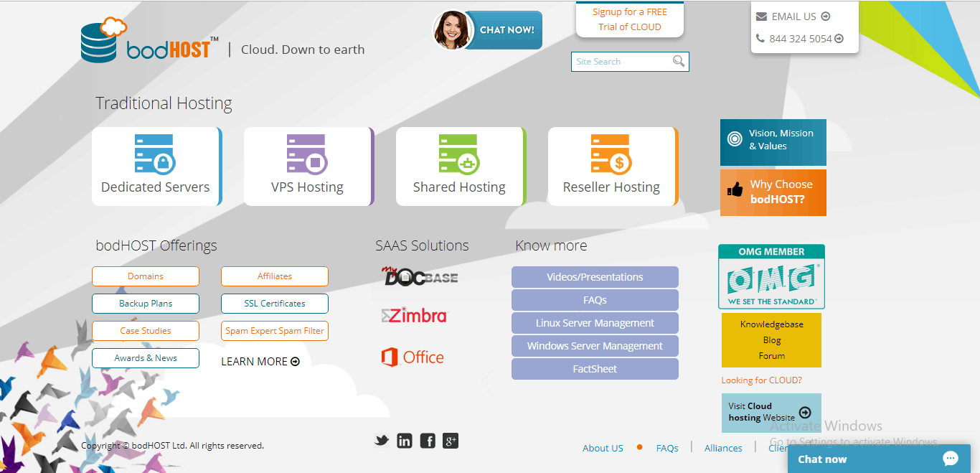The image size is (980, 473).
Task: Open the Chat now widget bar
Action: (x=879, y=459)
